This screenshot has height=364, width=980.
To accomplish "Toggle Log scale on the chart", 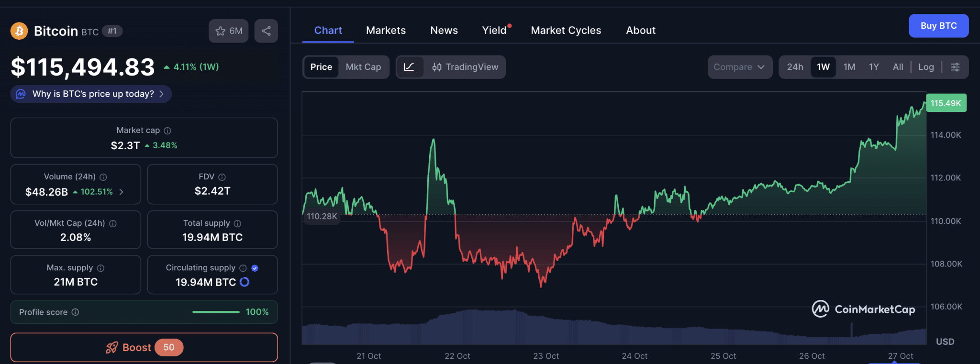I will (x=926, y=67).
